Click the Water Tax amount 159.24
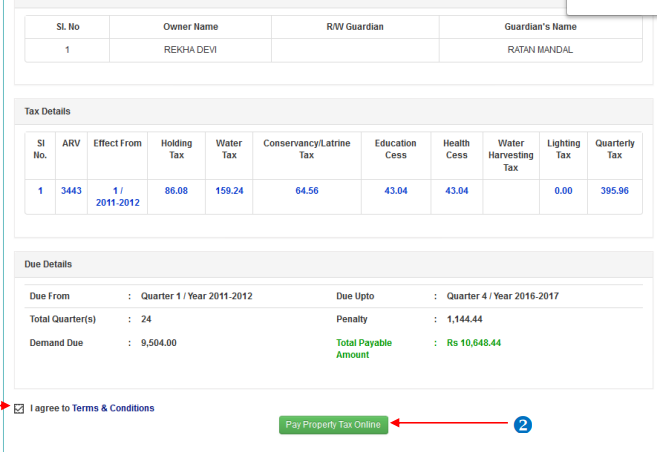This screenshot has width=657, height=452. point(229,190)
